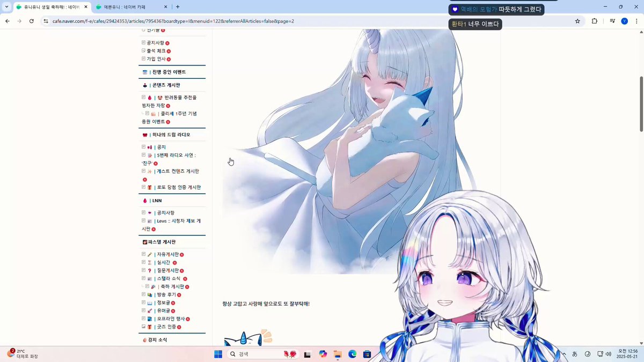Close the 예쁜유니 네이버 카페 tab

pyautogui.click(x=165, y=7)
